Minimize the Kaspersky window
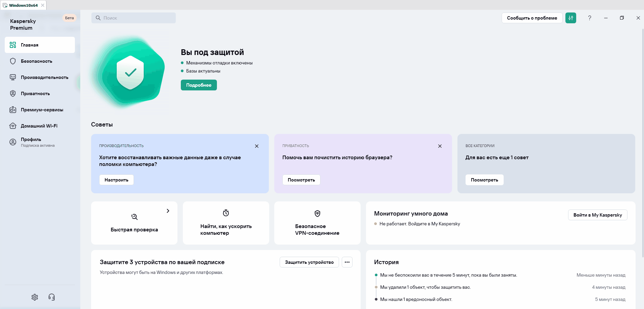The height and width of the screenshot is (309, 644). [606, 18]
